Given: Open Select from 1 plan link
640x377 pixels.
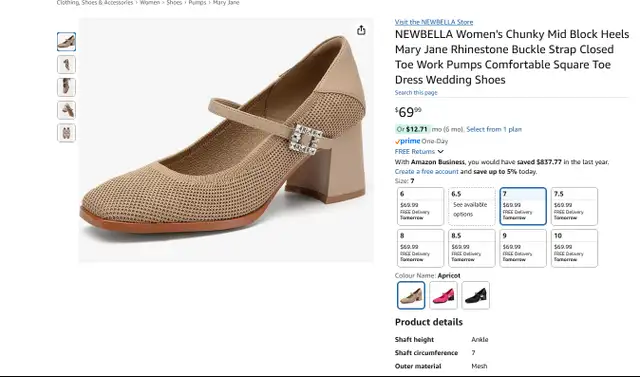Looking at the screenshot, I should (x=494, y=129).
